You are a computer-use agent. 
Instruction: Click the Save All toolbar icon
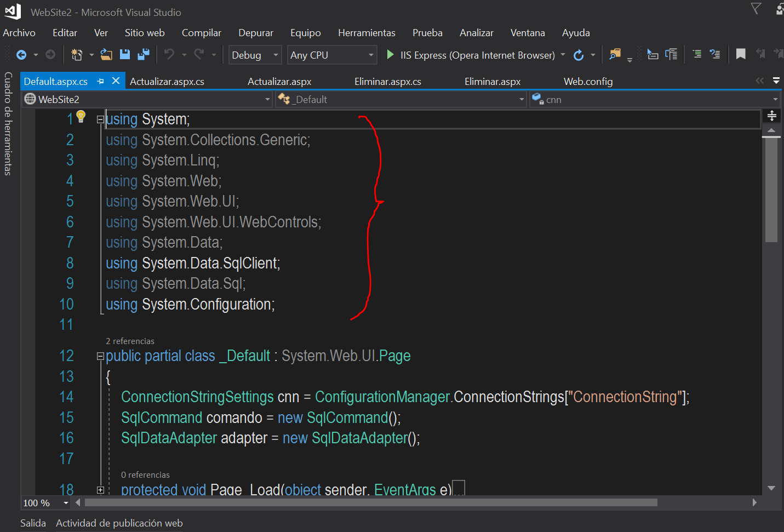(144, 54)
